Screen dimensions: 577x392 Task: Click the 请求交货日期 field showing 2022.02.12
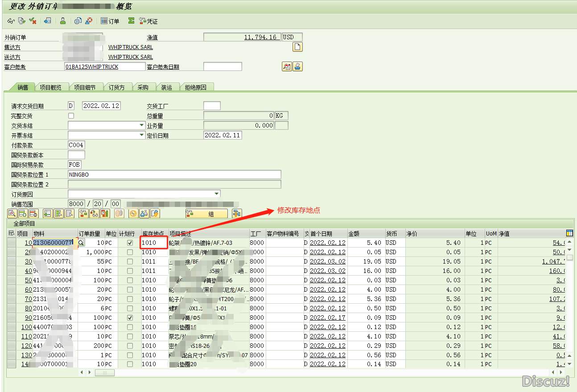point(101,106)
